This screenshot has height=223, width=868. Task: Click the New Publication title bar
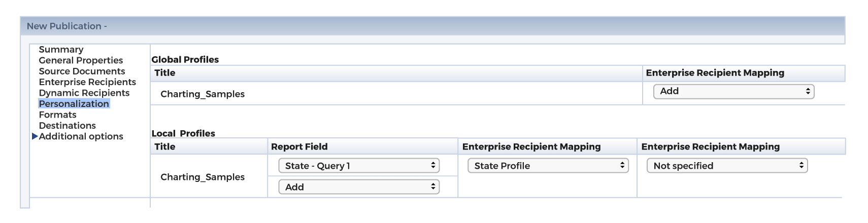point(432,26)
